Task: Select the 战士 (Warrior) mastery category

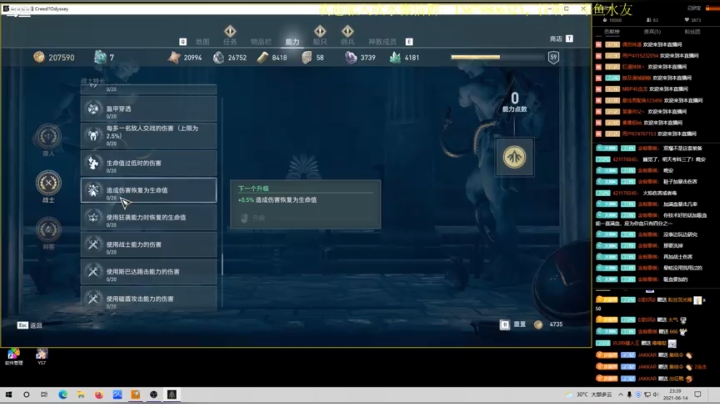Action: click(48, 186)
